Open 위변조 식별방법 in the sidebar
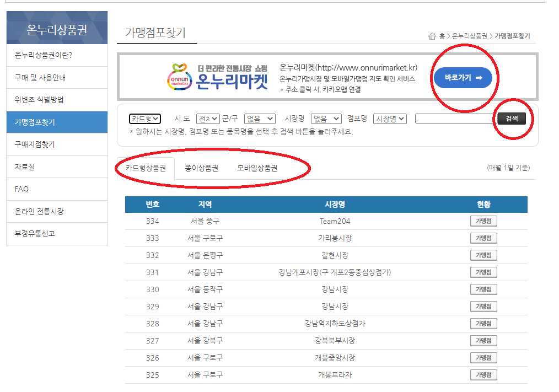 pyautogui.click(x=57, y=100)
